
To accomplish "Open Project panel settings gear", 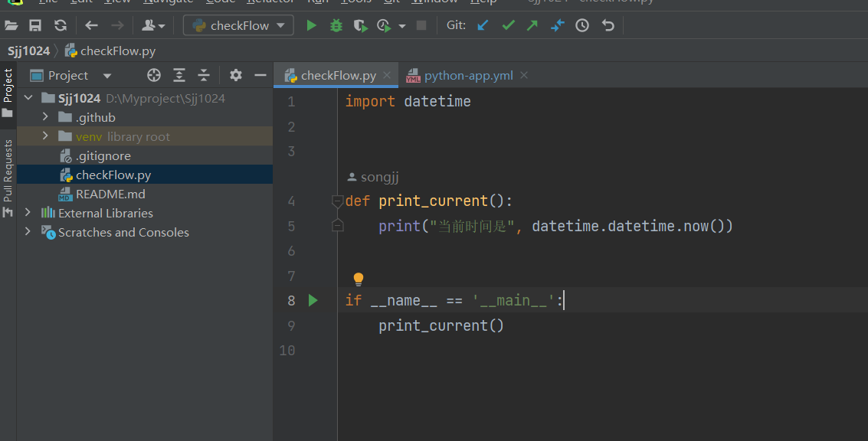I will click(x=236, y=75).
